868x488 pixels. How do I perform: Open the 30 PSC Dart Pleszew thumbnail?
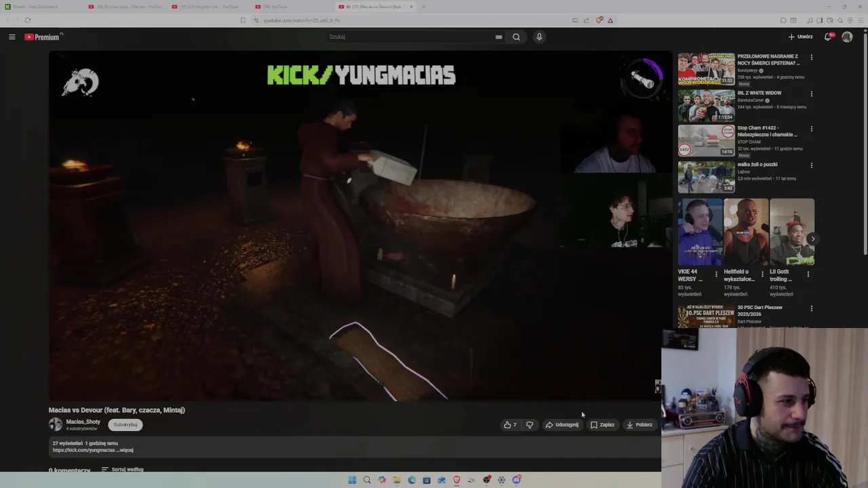pos(706,317)
